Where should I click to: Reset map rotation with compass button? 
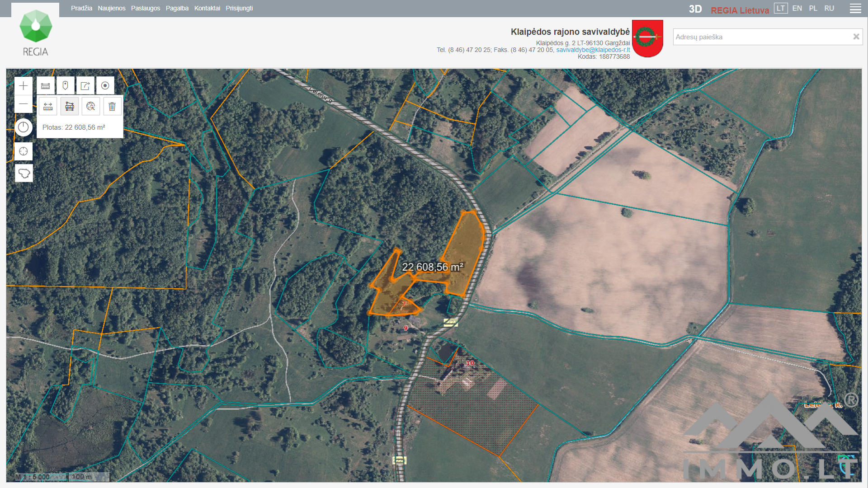pyautogui.click(x=24, y=127)
